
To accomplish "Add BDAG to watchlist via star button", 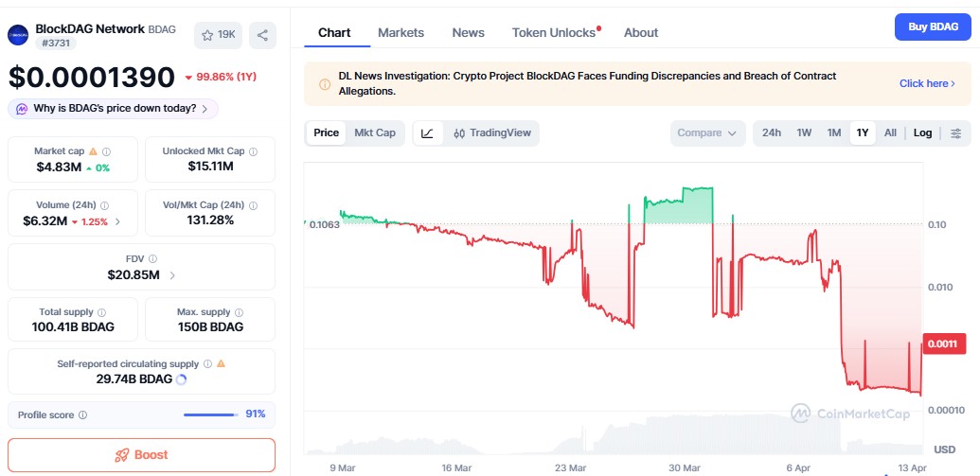I will coord(218,35).
